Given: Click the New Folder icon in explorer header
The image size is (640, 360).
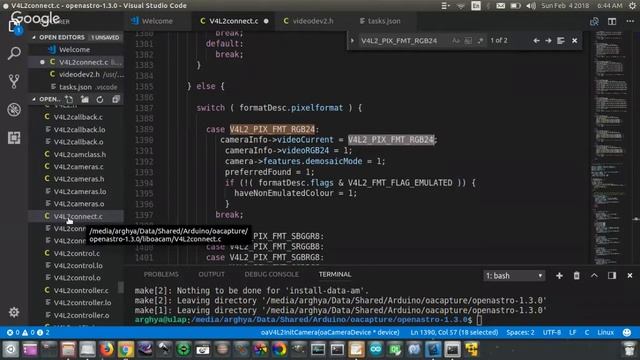Looking at the screenshot, I should pyautogui.click(x=84, y=99).
